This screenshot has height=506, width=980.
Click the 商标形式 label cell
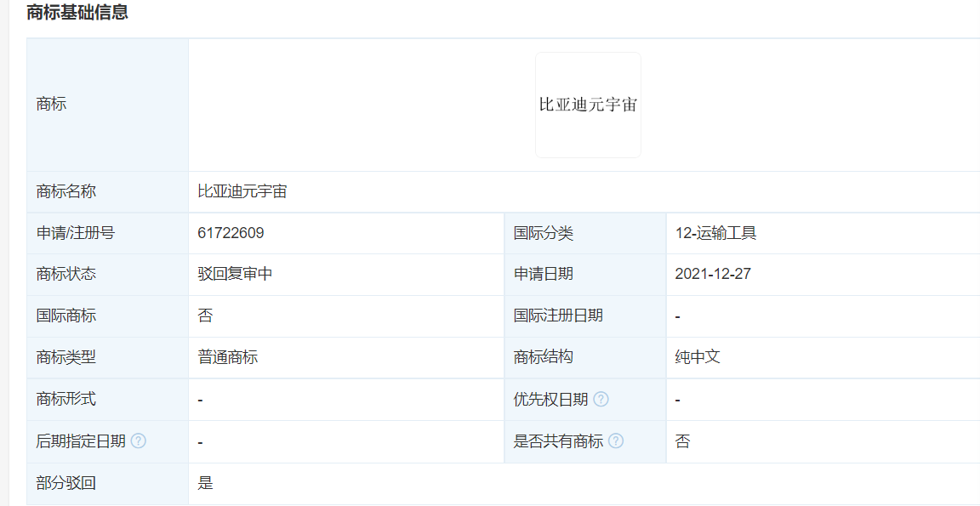click(107, 400)
